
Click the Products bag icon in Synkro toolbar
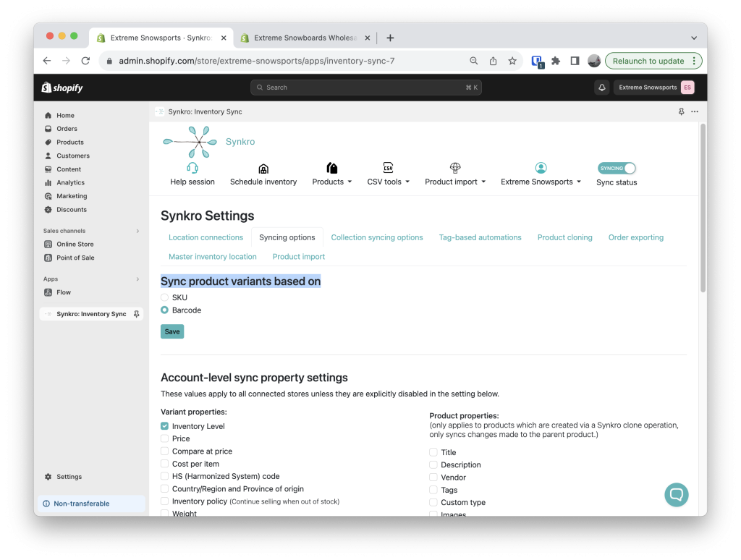point(332,168)
